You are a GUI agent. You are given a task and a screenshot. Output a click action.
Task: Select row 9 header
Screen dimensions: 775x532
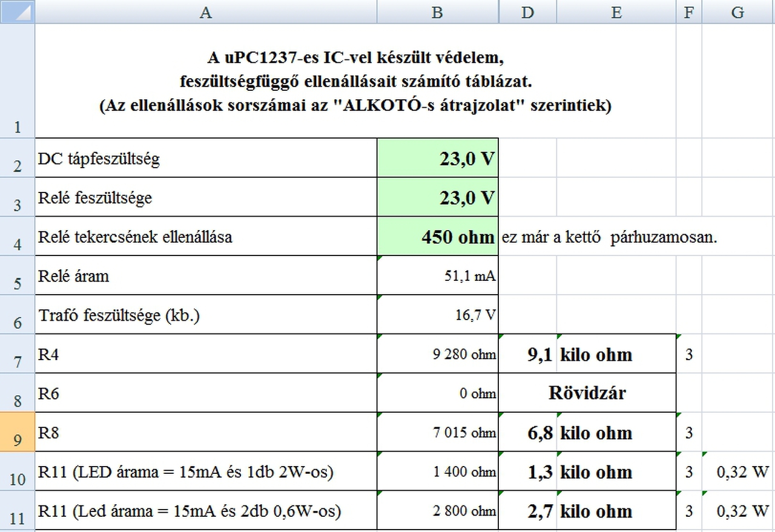[x=18, y=432]
